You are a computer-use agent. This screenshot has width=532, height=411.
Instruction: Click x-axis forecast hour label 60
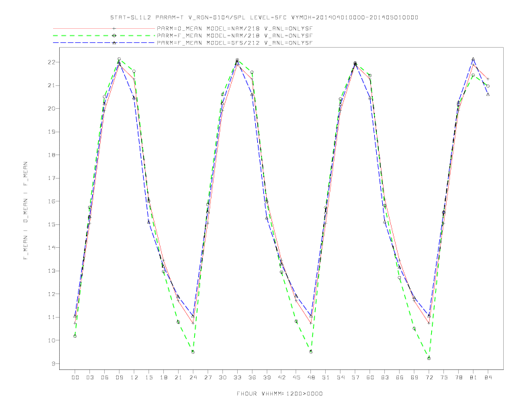pos(370,377)
